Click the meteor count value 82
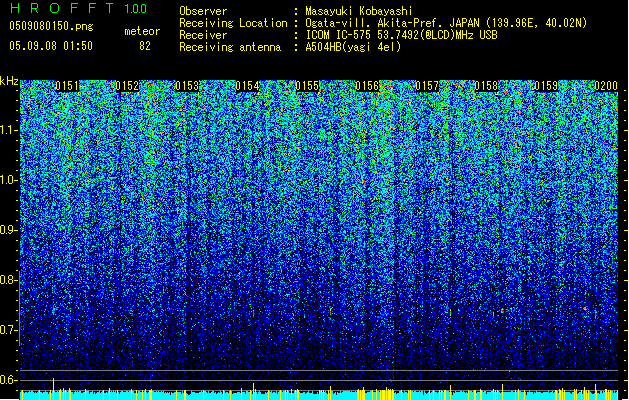629x400 pixels. [x=145, y=46]
